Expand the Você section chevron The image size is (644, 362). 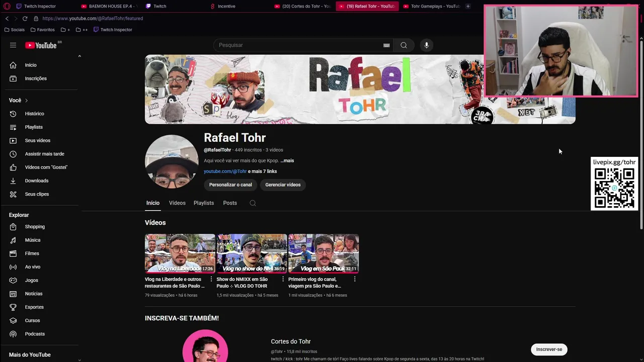pyautogui.click(x=26, y=101)
